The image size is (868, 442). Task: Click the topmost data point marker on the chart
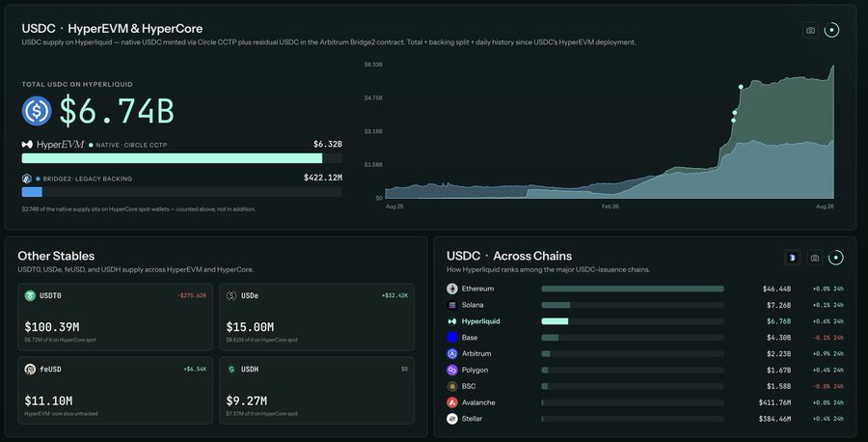[x=741, y=87]
